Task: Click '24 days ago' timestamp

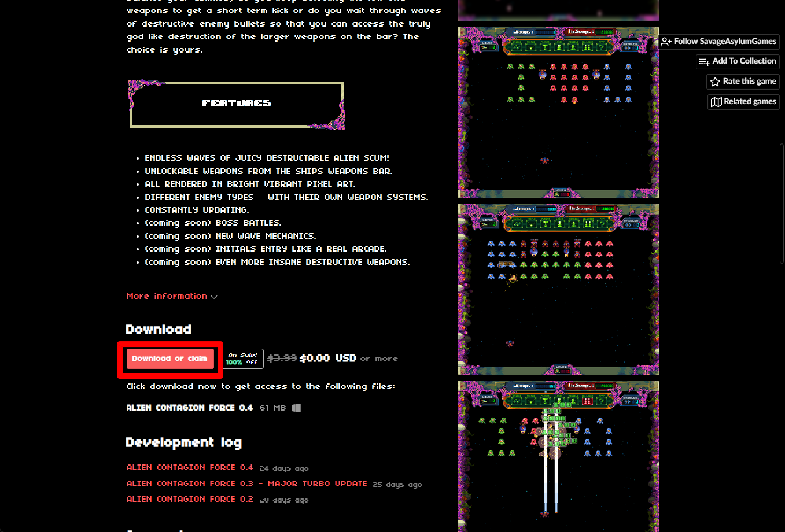Action: (284, 468)
